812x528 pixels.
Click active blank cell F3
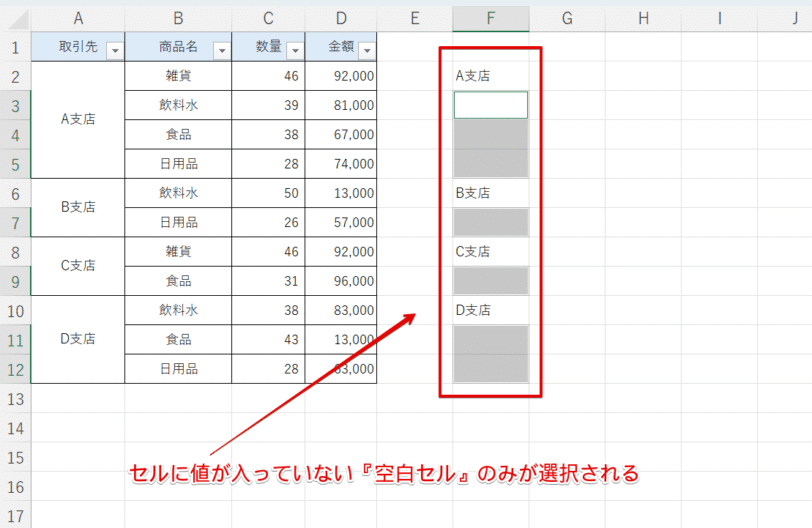[491, 105]
